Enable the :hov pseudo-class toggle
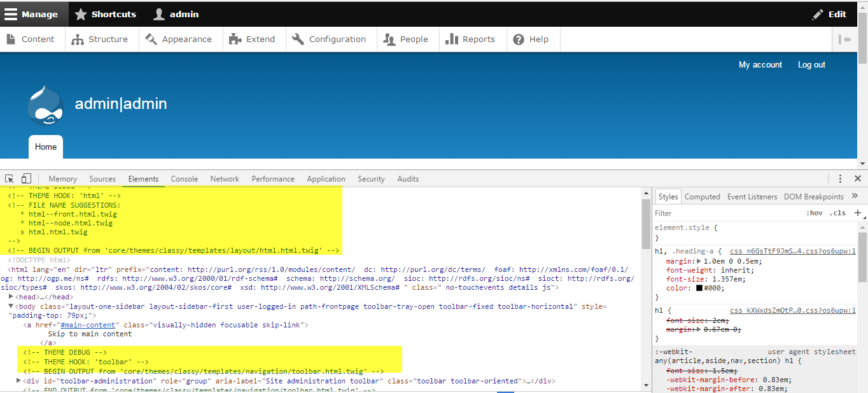 pyautogui.click(x=815, y=213)
